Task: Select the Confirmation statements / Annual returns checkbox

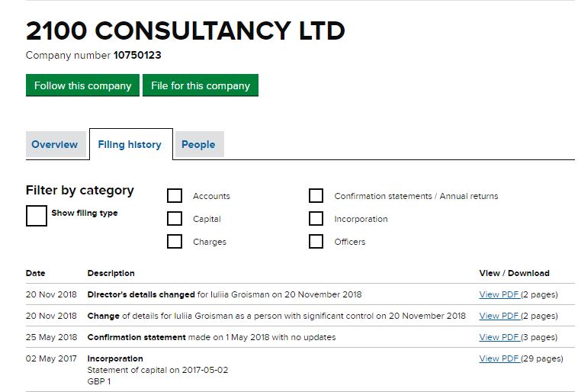Action: [316, 196]
